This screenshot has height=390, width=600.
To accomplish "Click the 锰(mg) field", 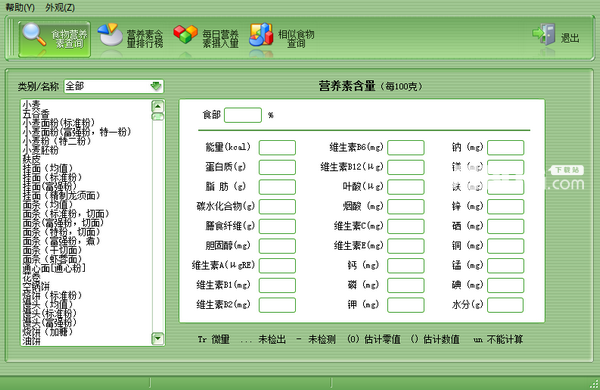I will [505, 266].
